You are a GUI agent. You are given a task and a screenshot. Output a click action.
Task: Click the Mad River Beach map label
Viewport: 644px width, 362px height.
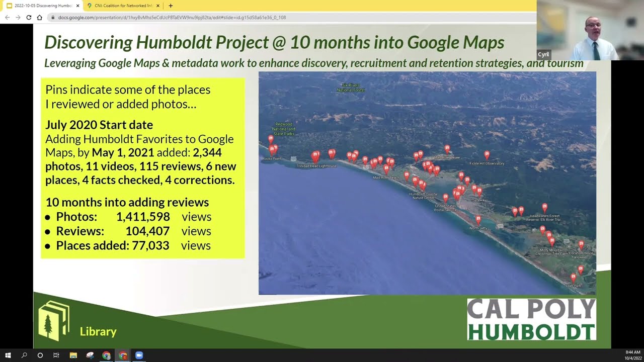pyautogui.click(x=386, y=177)
